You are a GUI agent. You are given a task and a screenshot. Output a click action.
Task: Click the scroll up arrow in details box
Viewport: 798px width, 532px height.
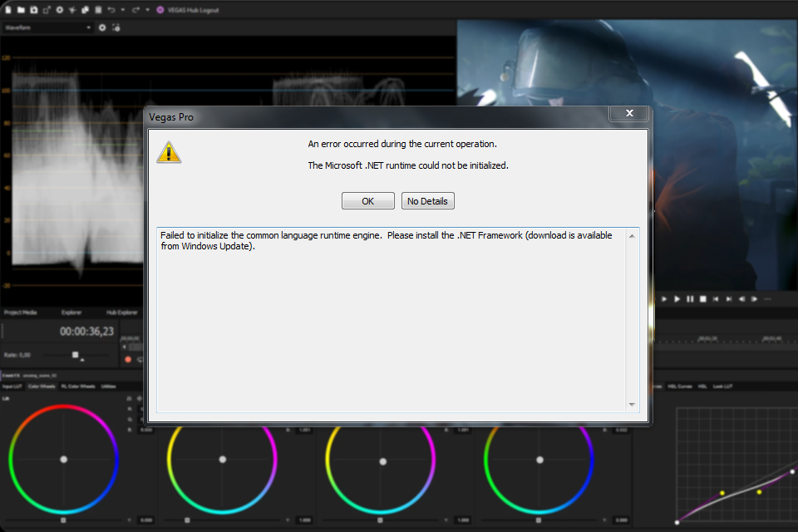click(x=632, y=236)
